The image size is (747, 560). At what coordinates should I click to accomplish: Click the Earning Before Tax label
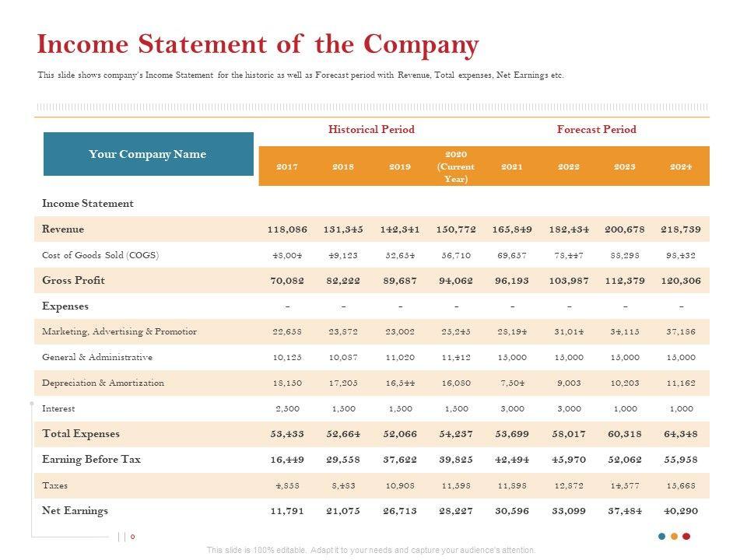coord(91,460)
